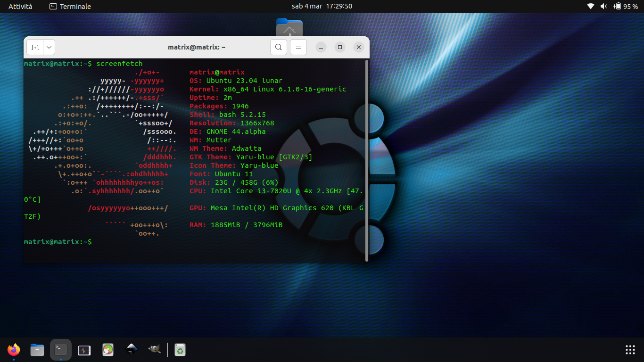This screenshot has height=362, width=644.
Task: Click the Wi-Fi status icon
Action: pos(591,6)
